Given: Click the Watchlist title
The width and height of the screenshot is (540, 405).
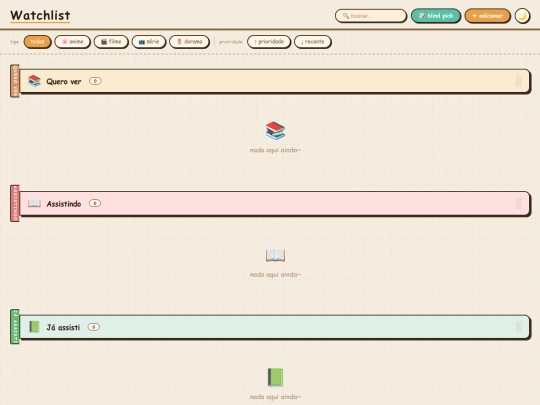Looking at the screenshot, I should (40, 15).
